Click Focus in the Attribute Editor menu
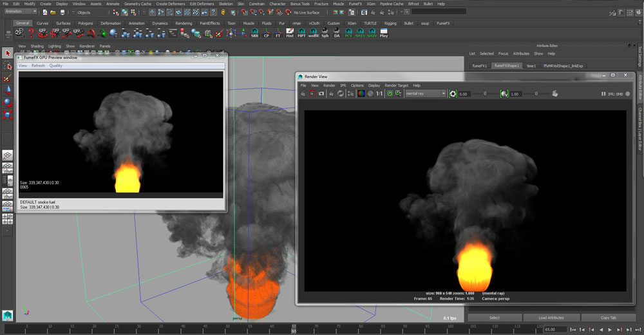 (503, 54)
